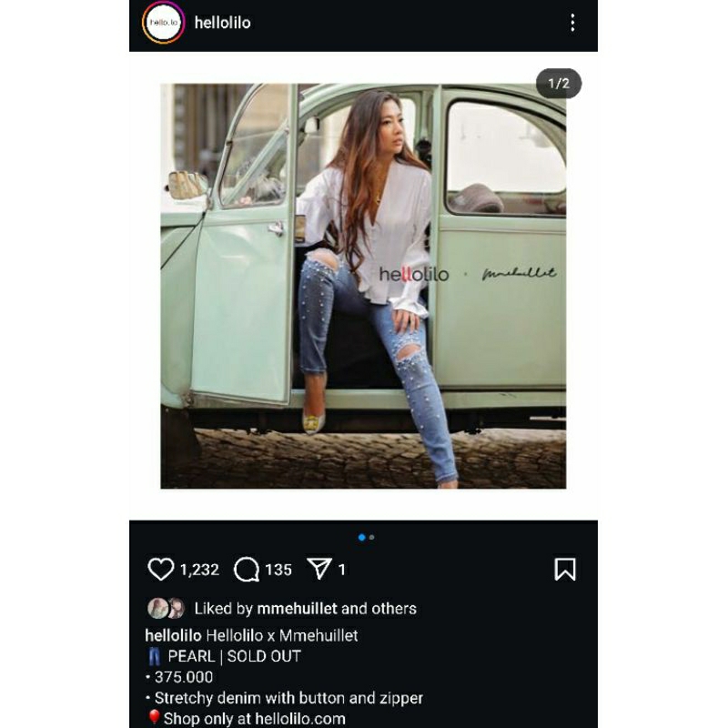Viewport: 728px width, 728px height.
Task: Like the post with the heart icon
Action: (x=161, y=570)
